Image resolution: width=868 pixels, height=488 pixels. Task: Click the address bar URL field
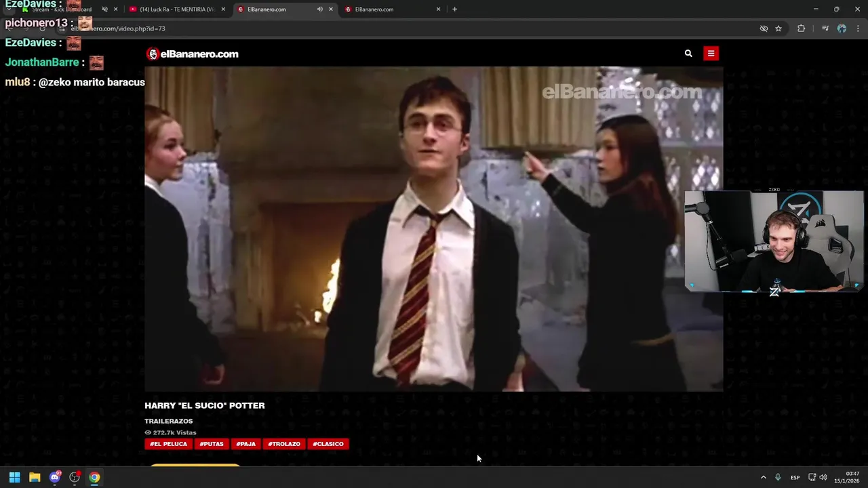[x=407, y=28]
